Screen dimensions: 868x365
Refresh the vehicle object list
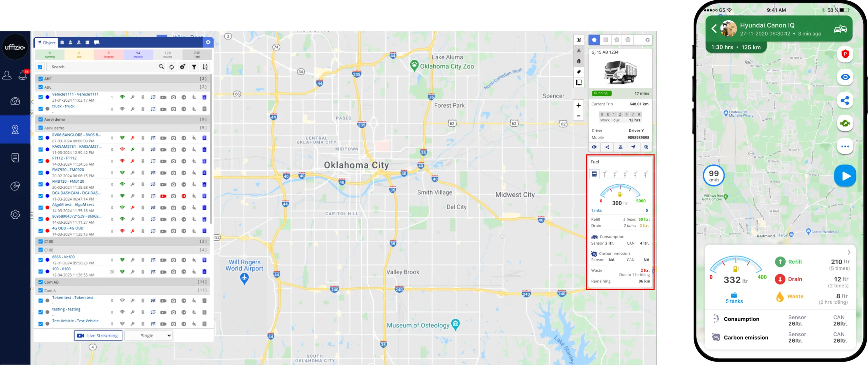coord(172,67)
